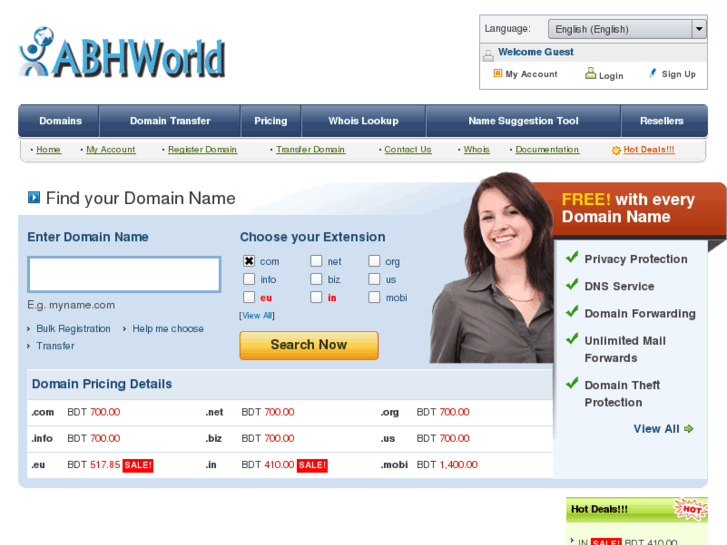Image resolution: width=727 pixels, height=545 pixels.
Task: Check the us extension checkbox
Action: [374, 279]
